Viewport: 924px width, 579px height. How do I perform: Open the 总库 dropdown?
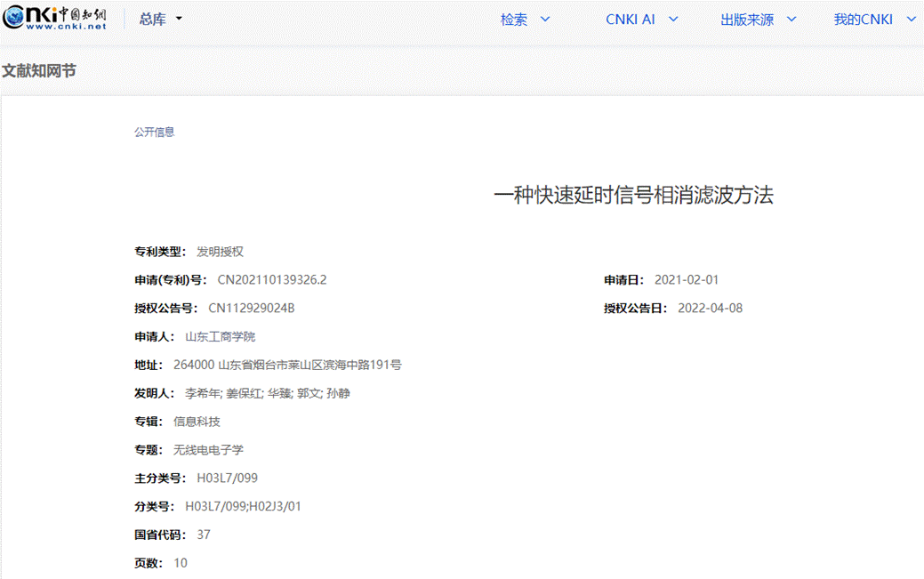click(160, 20)
